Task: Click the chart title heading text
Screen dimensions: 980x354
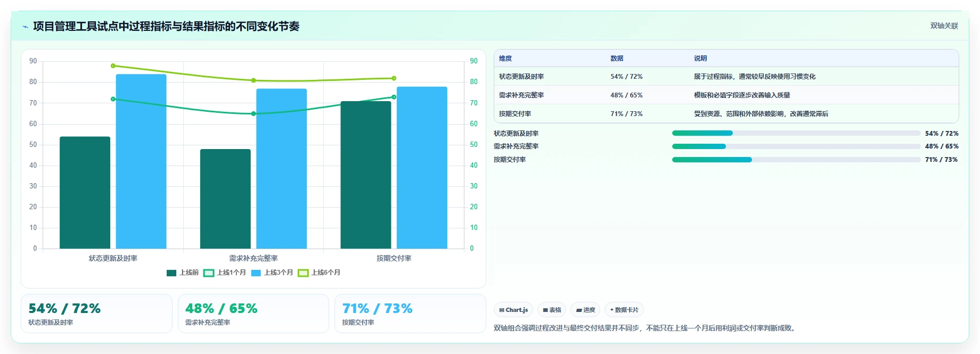Action: pyautogui.click(x=166, y=27)
